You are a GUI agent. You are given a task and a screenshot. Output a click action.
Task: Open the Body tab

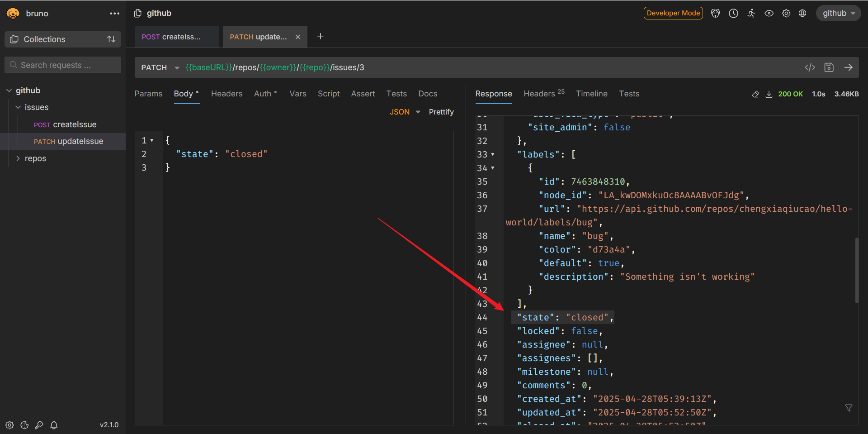[x=186, y=94]
